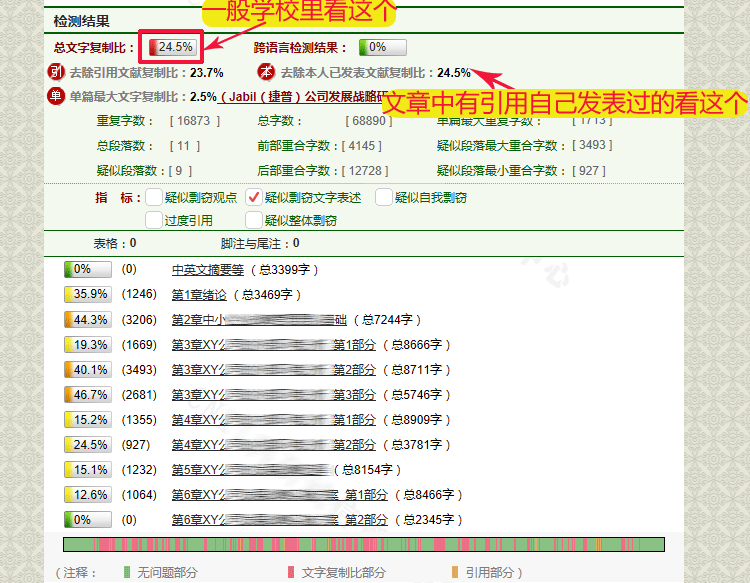Click the 24.5% total copy ratio badge
The height and width of the screenshot is (583, 750).
(x=171, y=47)
